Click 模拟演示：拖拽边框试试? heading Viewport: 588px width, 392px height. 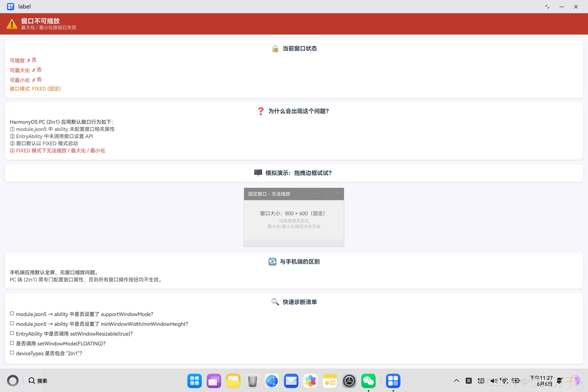299,173
